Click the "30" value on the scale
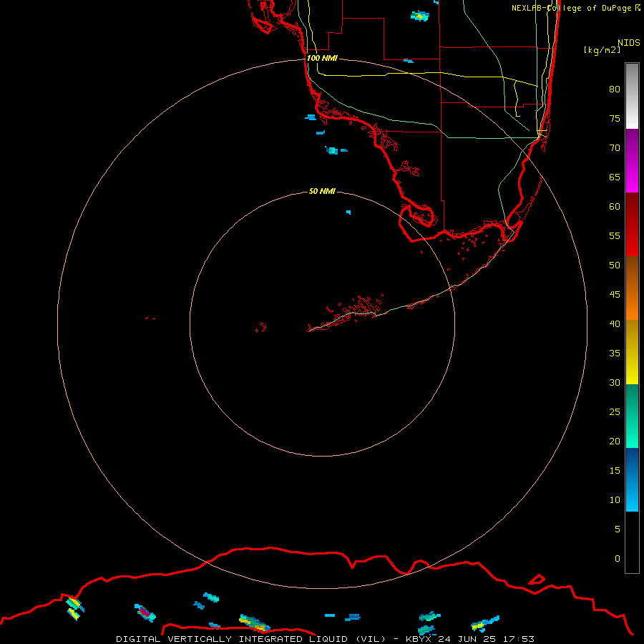 pyautogui.click(x=615, y=382)
